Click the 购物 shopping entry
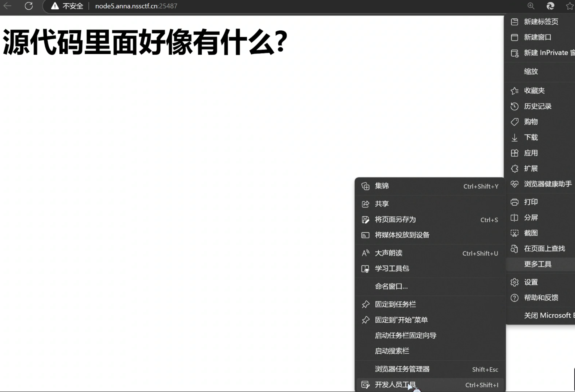The height and width of the screenshot is (392, 575). (540, 122)
